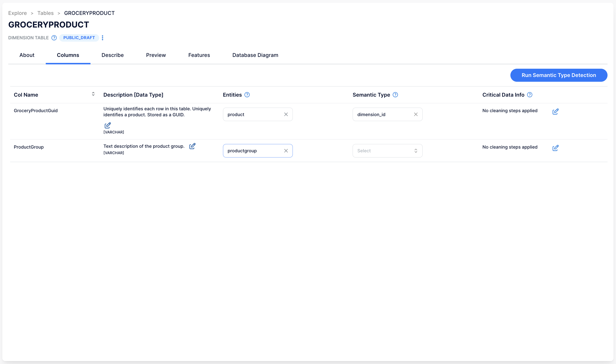The image size is (616, 364).
Task: Click the Run Semantic Type Detection button
Action: click(559, 75)
